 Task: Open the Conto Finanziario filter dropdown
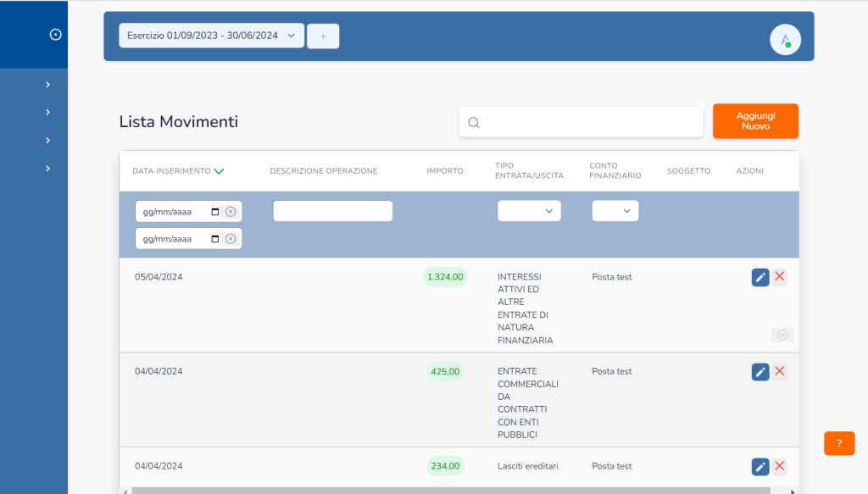(615, 211)
